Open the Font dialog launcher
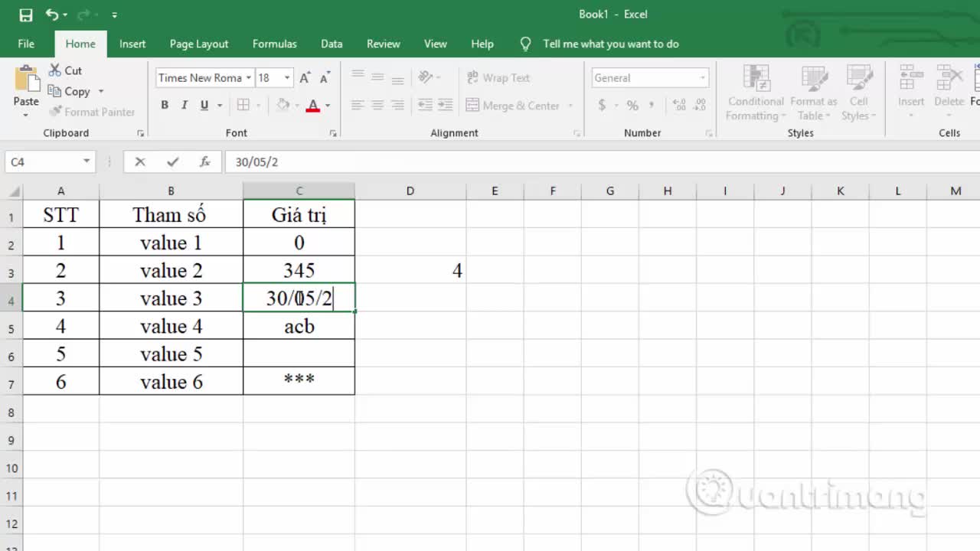 click(333, 133)
